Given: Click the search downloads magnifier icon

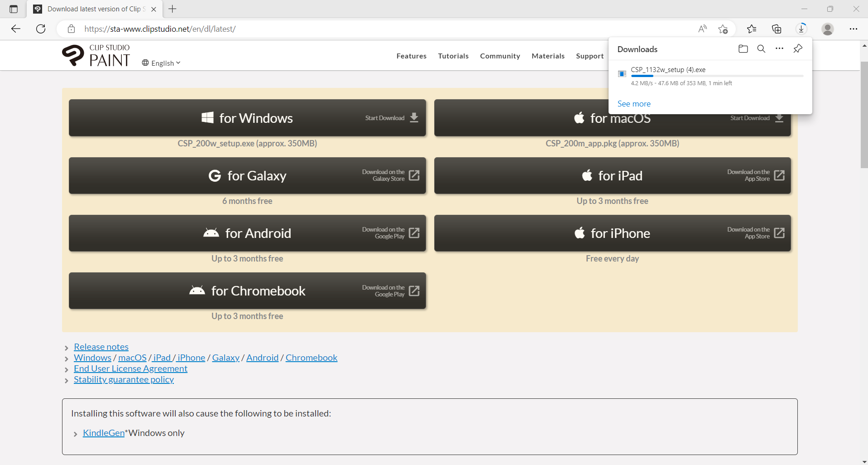Looking at the screenshot, I should point(761,49).
